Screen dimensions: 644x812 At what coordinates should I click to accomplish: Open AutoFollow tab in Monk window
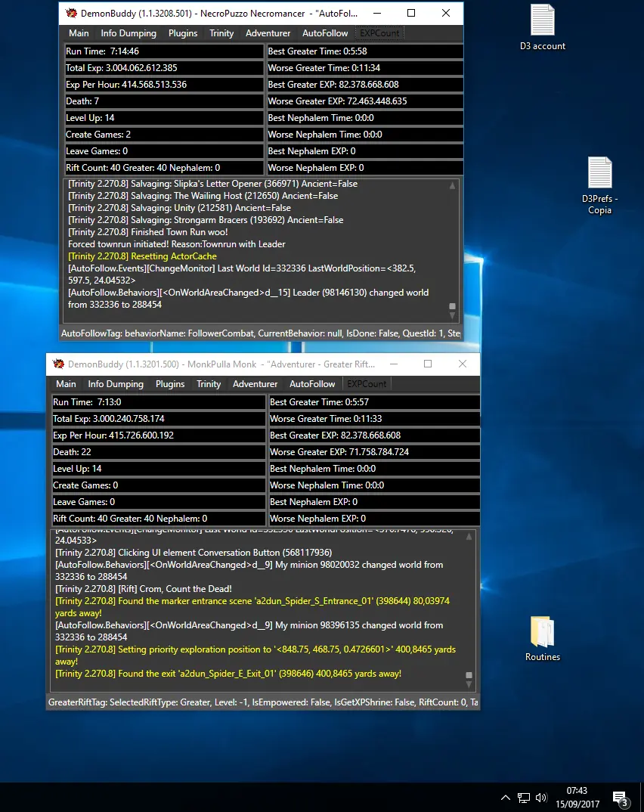pos(312,384)
